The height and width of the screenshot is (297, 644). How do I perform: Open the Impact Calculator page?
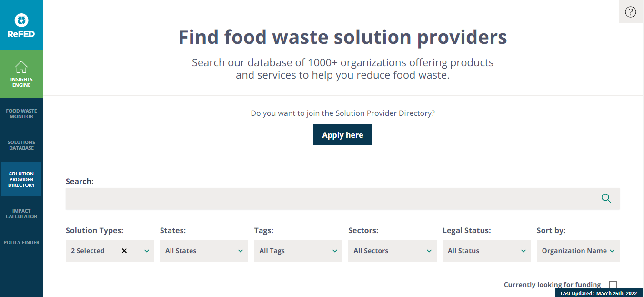click(x=21, y=214)
